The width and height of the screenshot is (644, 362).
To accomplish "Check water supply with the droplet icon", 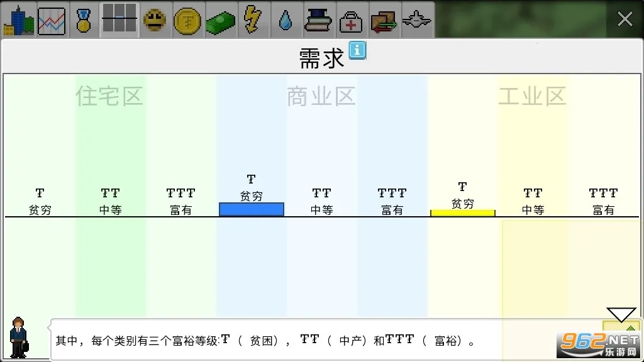I will [x=286, y=19].
